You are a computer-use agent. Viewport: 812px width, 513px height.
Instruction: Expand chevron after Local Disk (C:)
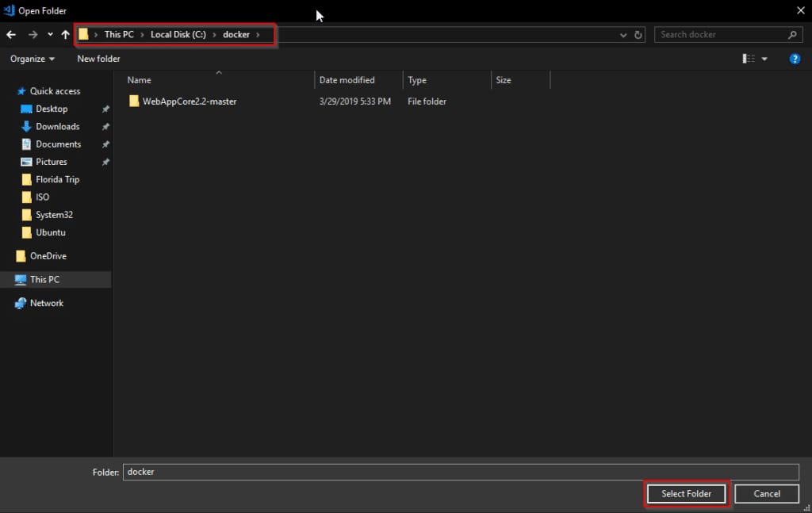(214, 35)
